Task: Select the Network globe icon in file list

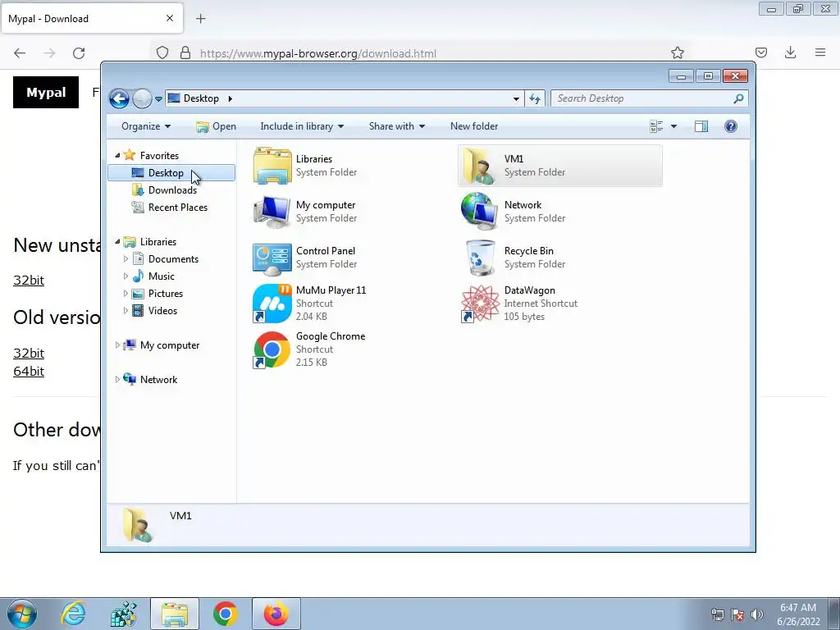Action: (480, 212)
